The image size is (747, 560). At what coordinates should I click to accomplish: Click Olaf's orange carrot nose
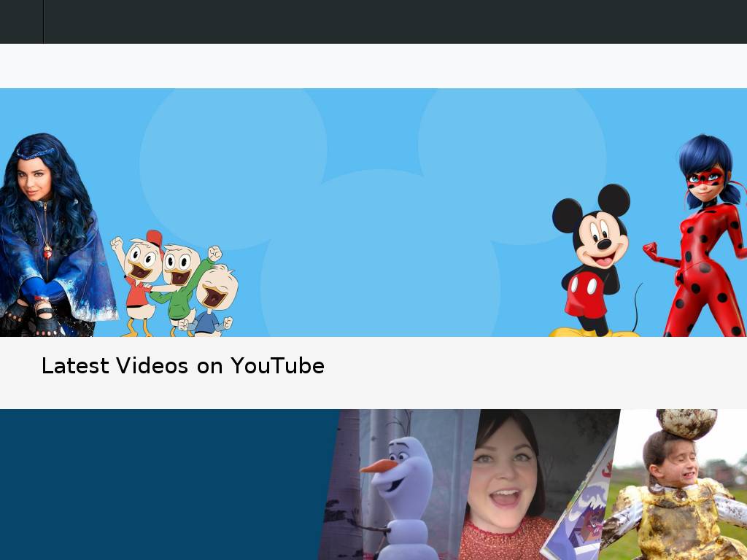(377, 465)
